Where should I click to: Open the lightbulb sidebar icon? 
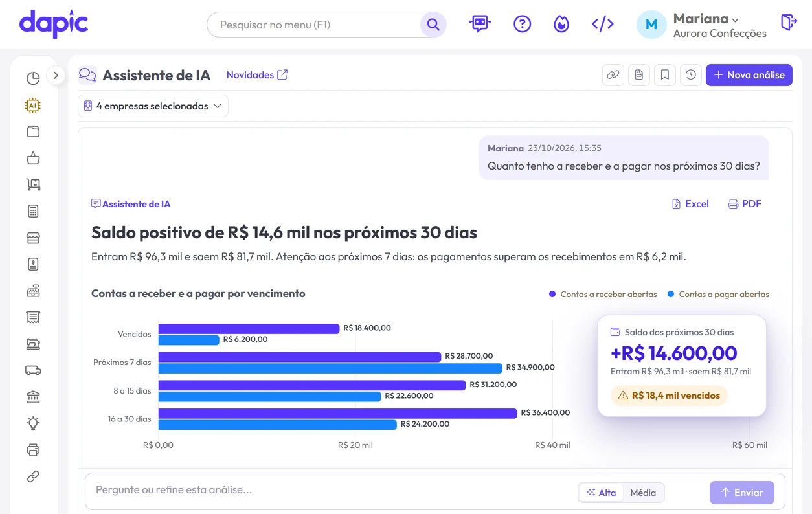coord(33,423)
